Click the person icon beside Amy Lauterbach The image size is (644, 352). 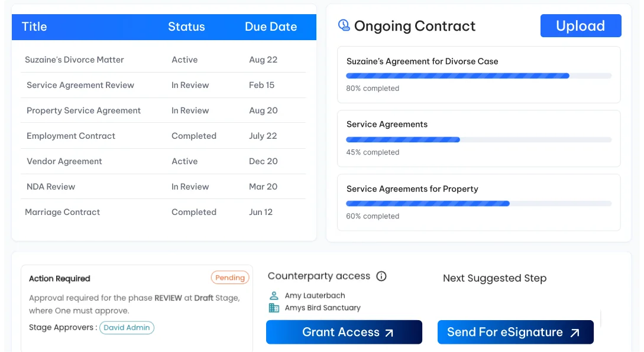coord(274,295)
